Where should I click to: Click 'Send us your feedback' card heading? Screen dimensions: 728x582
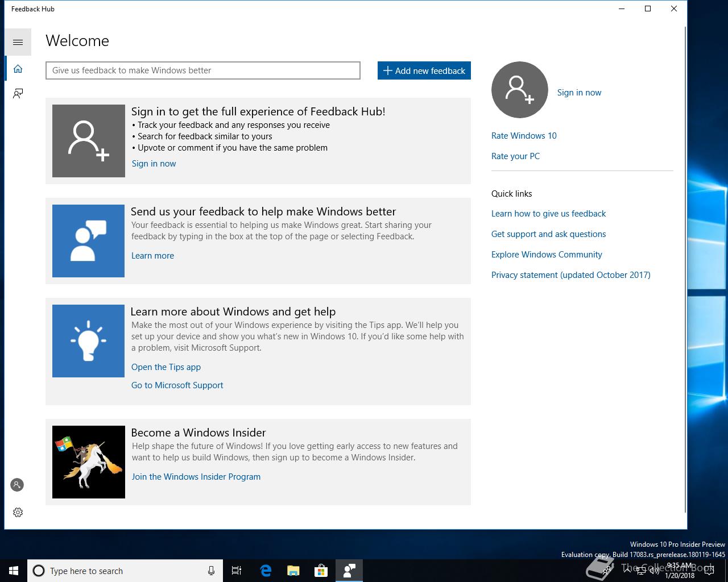[x=263, y=211]
